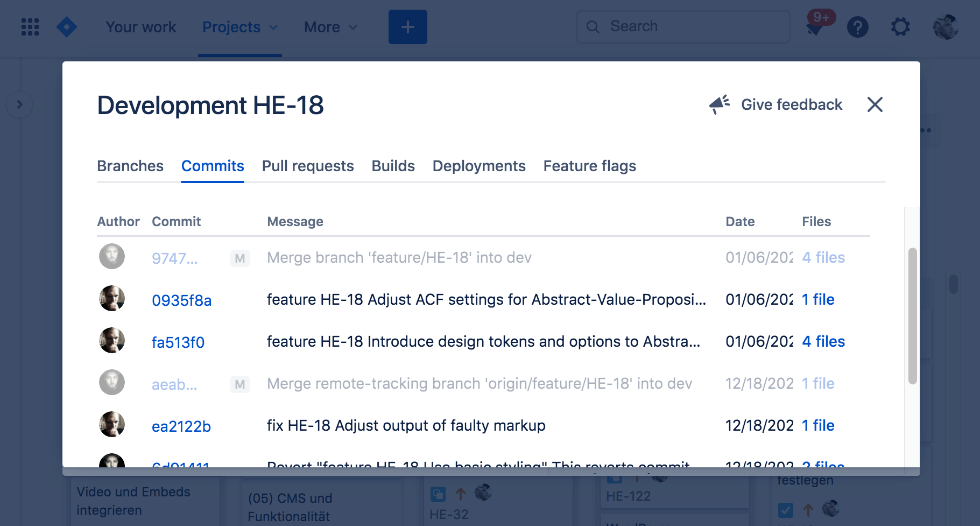Click merge badge M on aeab row

click(x=240, y=384)
